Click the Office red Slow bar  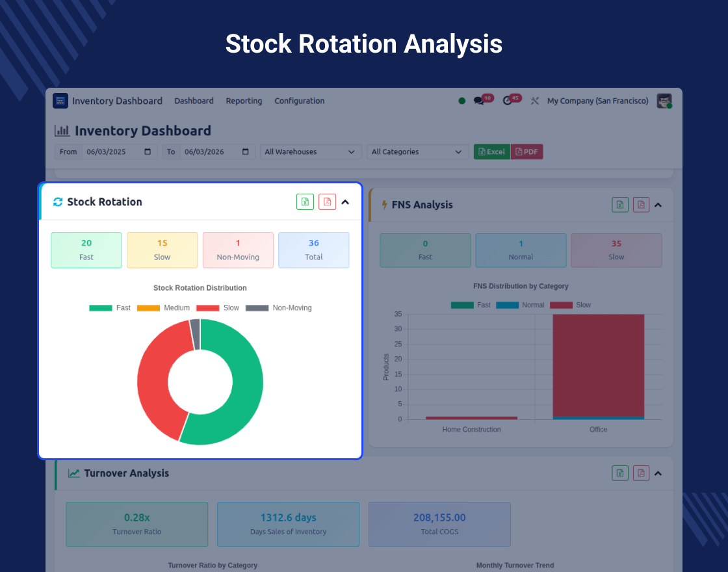(598, 365)
